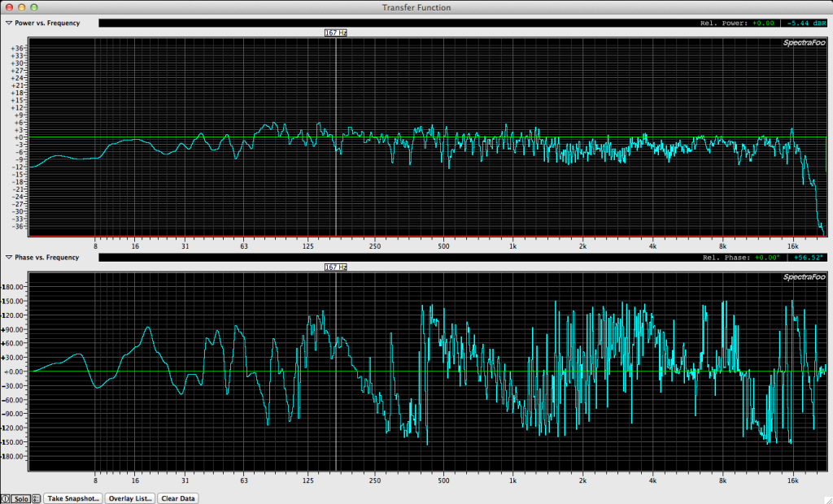
Task: Select the 167 Hz cursor label above phase graph
Action: [336, 267]
